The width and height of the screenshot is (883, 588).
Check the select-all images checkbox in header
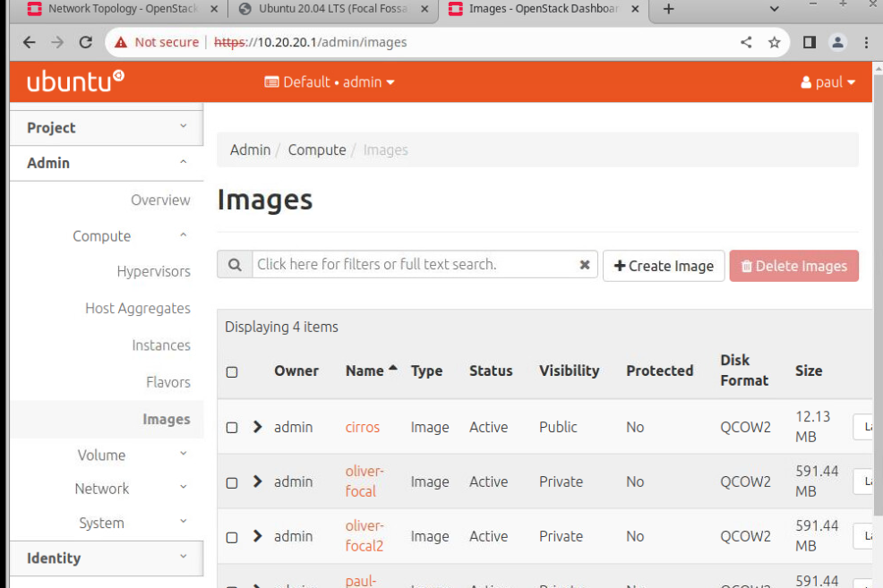232,371
